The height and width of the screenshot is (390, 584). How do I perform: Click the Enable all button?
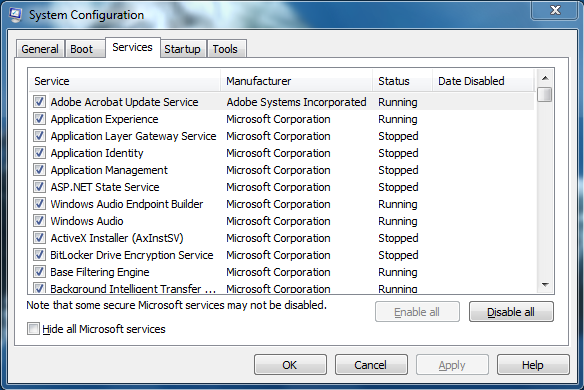(417, 312)
